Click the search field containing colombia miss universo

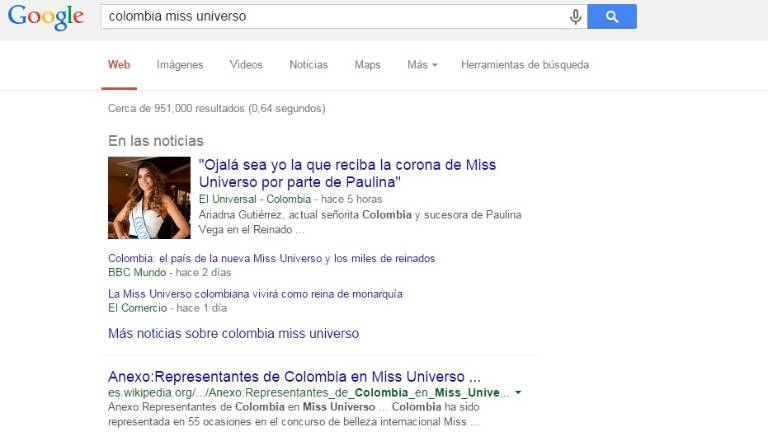pyautogui.click(x=344, y=17)
